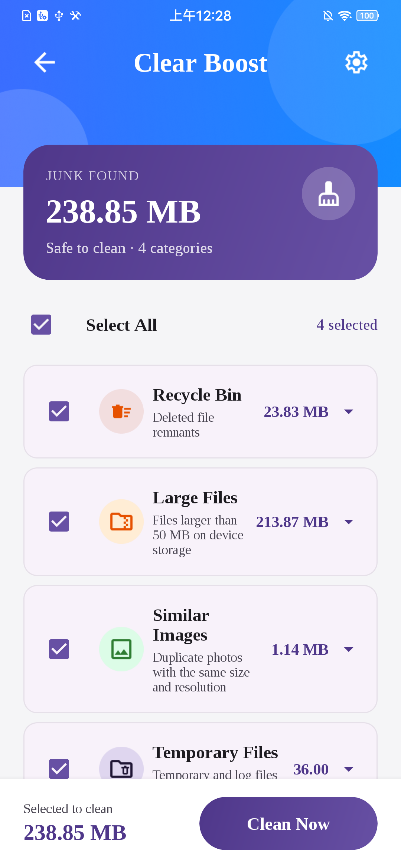Tap the Clean Now button

[x=288, y=823]
